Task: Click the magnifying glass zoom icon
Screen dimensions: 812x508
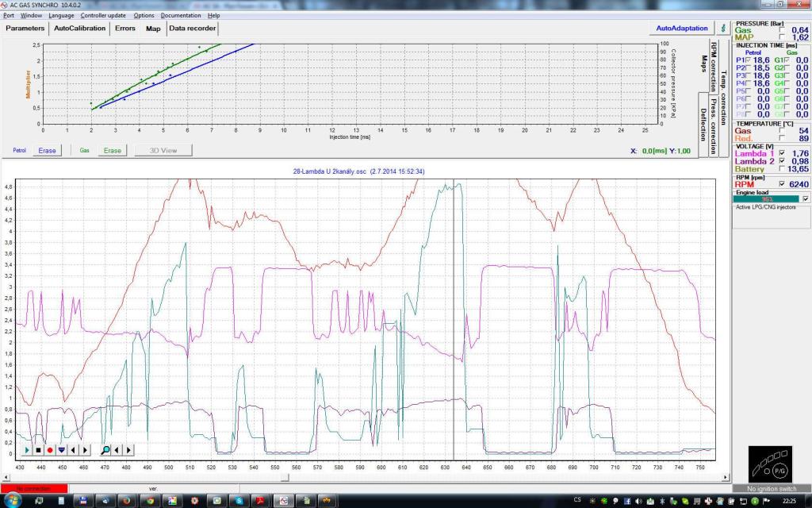Action: click(105, 450)
